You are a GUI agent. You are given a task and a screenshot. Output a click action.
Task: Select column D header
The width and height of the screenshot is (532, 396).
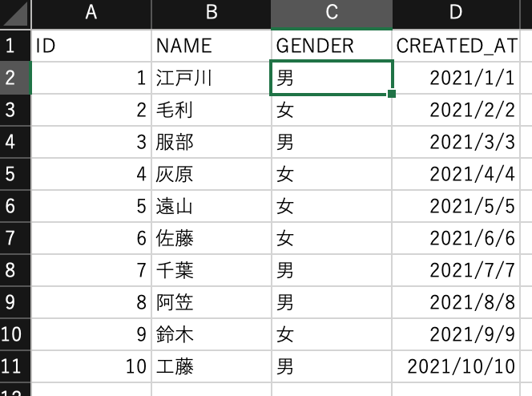click(x=457, y=14)
